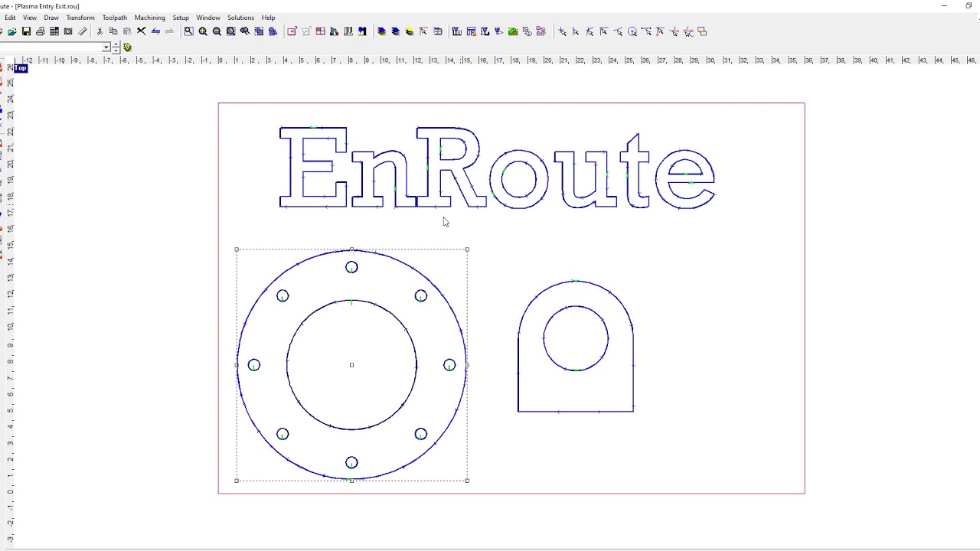Click the Zoom out magnifier
Image resolution: width=980 pixels, height=551 pixels.
217,31
